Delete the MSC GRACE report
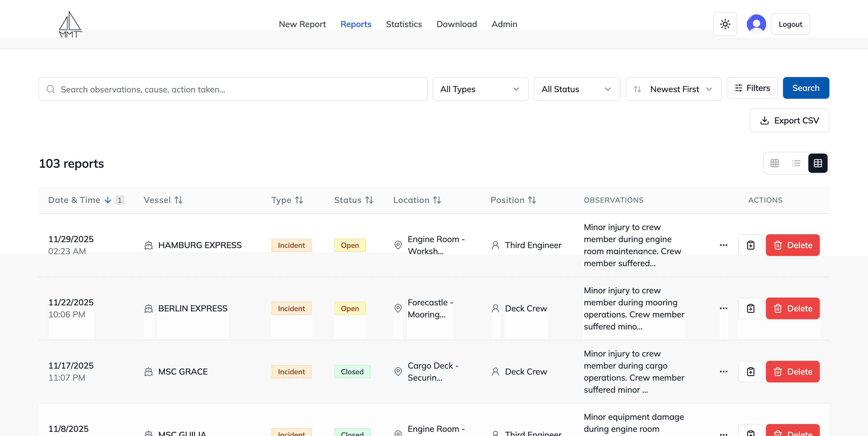The image size is (868, 436). [792, 372]
